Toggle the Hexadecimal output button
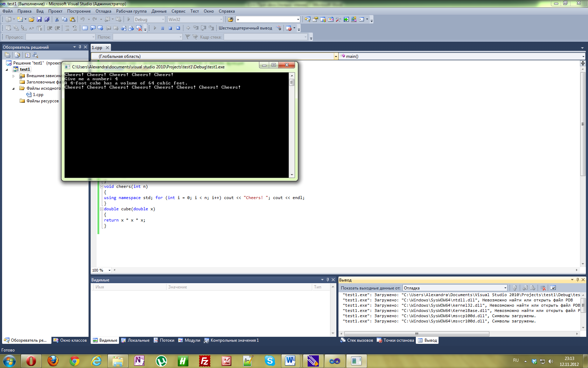The height and width of the screenshot is (368, 588). 245,28
